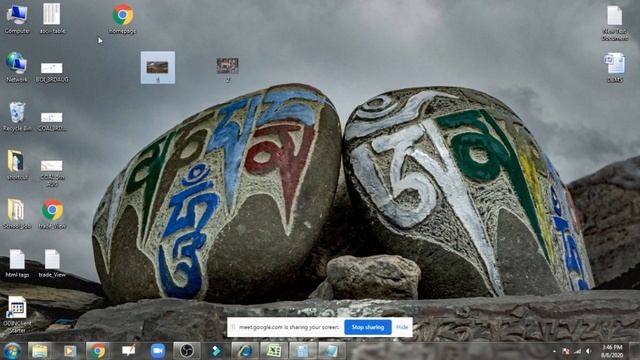Open File Explorer from taskbar
Viewport: 640px width, 360px height.
[x=40, y=351]
